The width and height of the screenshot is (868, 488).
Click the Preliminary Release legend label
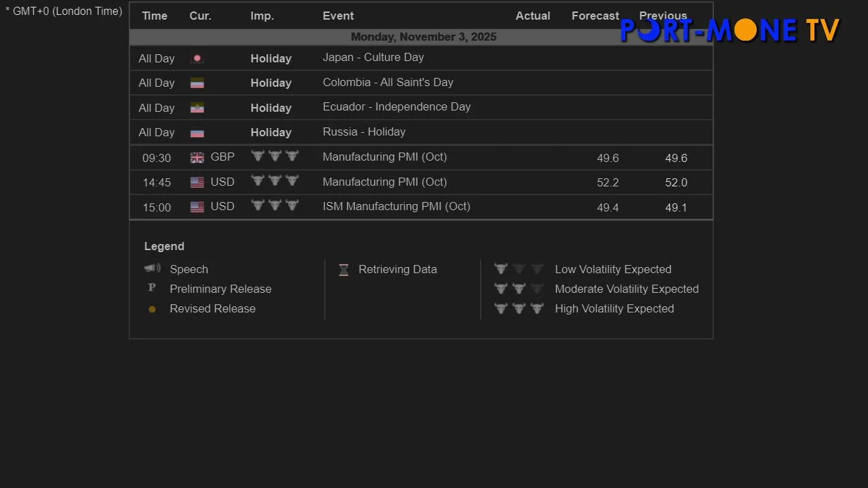click(x=220, y=289)
